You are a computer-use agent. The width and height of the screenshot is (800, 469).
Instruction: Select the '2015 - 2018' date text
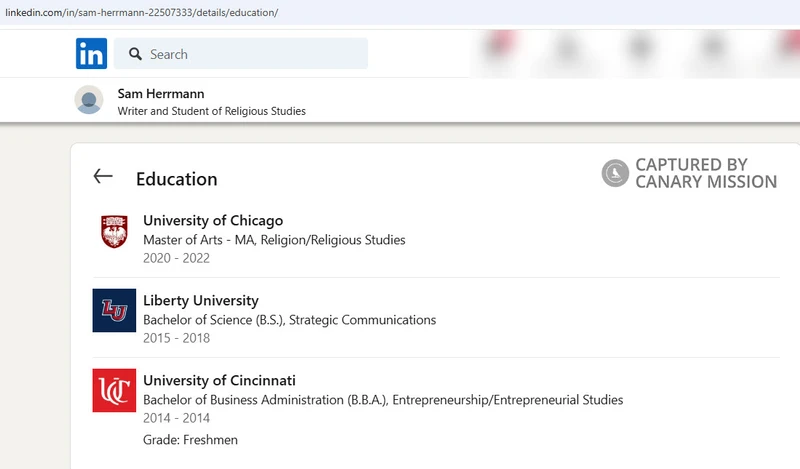(176, 338)
